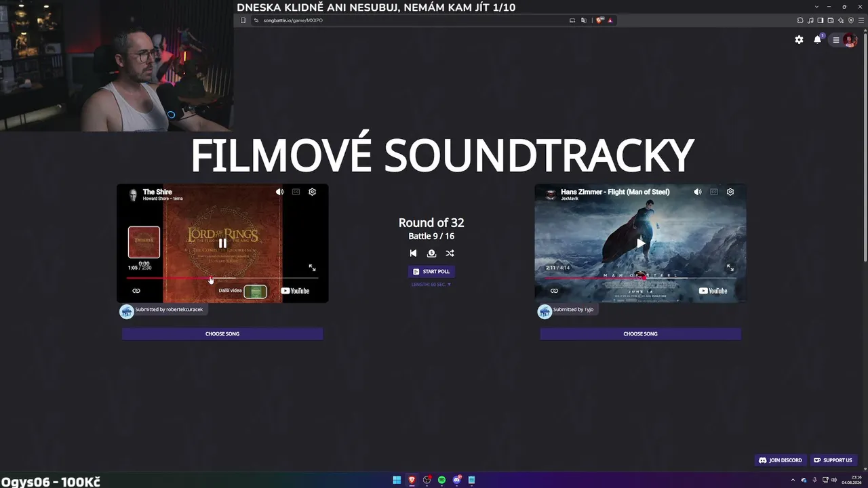Toggle the browser sidebar panel
This screenshot has width=868, height=488.
point(821,20)
